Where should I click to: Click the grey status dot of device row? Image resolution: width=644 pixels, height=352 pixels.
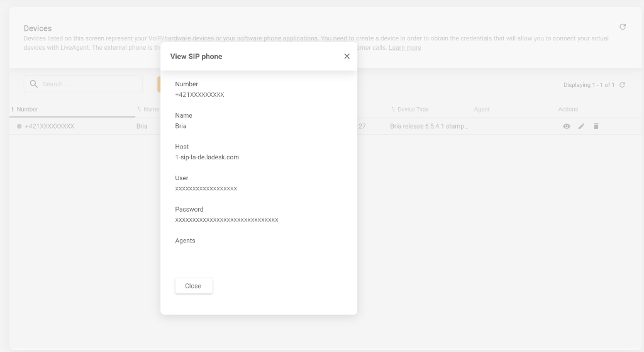(x=19, y=126)
